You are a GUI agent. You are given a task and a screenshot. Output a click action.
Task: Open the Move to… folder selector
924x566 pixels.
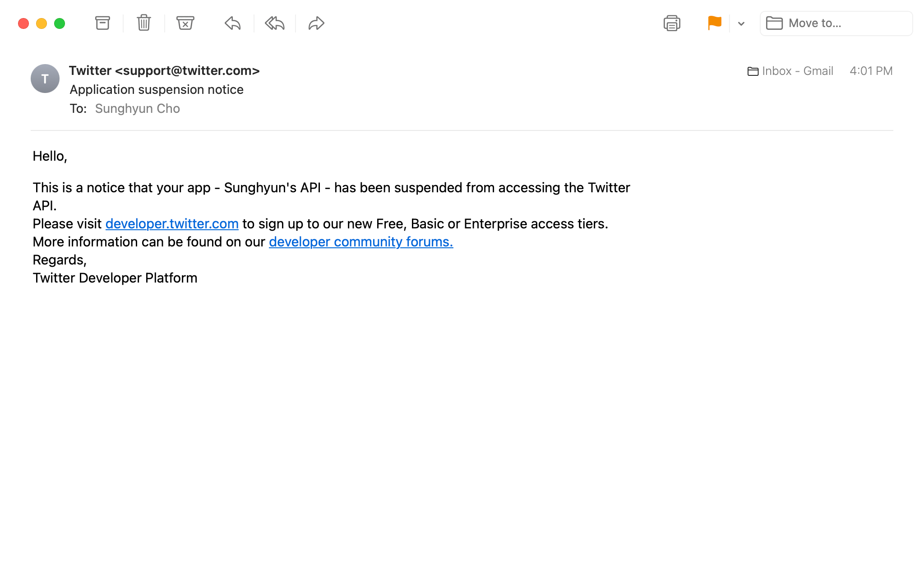tap(836, 23)
